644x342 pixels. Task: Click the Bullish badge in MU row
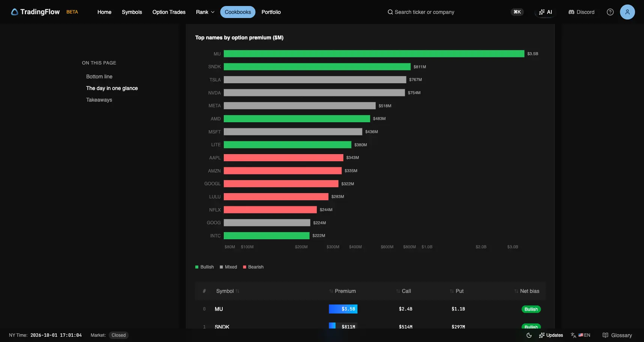tap(531, 309)
